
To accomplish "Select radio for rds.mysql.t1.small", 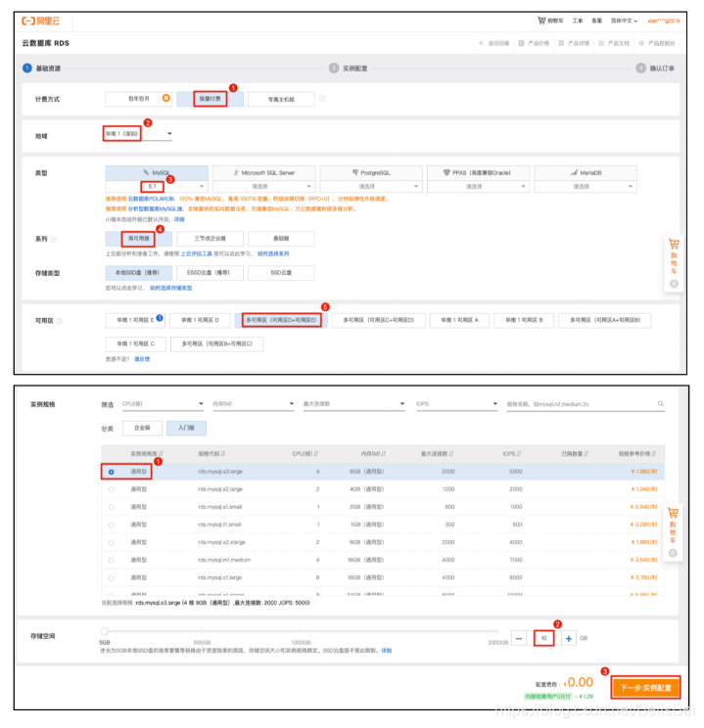I will [x=111, y=524].
